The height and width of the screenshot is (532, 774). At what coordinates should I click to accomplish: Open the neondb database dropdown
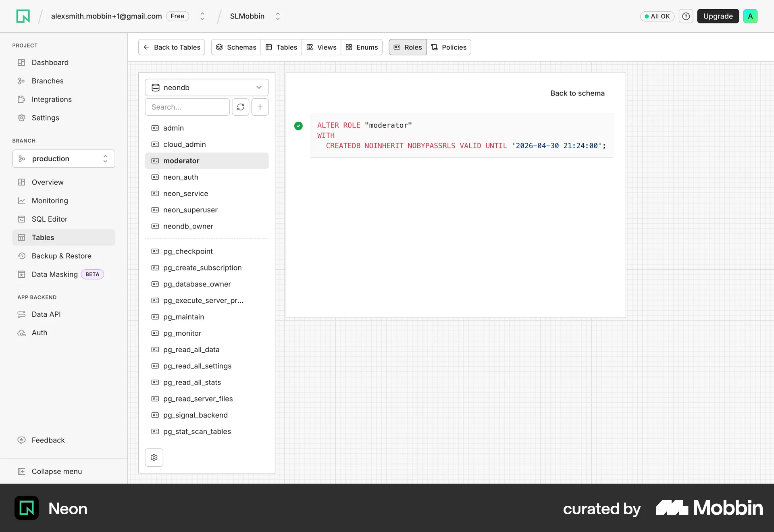(207, 87)
